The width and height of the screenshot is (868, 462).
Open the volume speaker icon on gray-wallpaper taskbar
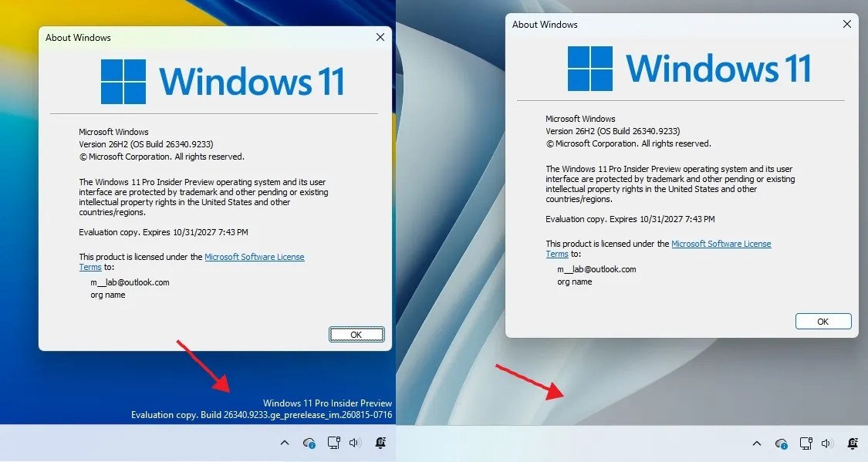(827, 443)
